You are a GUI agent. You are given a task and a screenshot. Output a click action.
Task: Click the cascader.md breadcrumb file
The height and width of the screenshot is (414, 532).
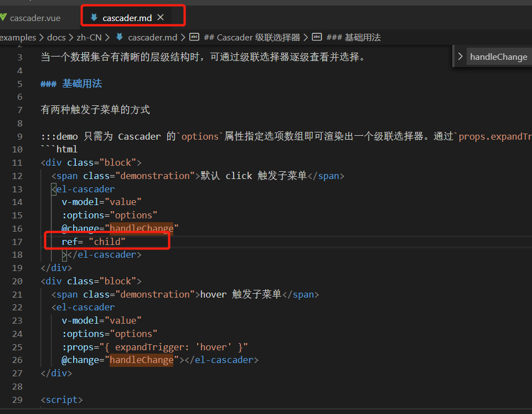click(152, 37)
